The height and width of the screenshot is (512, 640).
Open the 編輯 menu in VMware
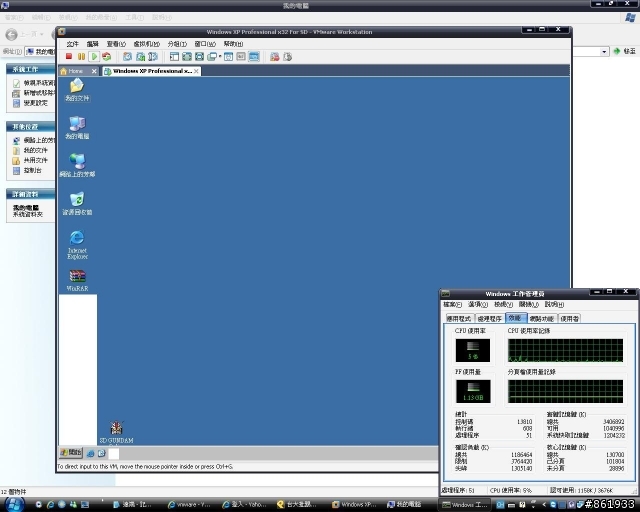tap(93, 44)
